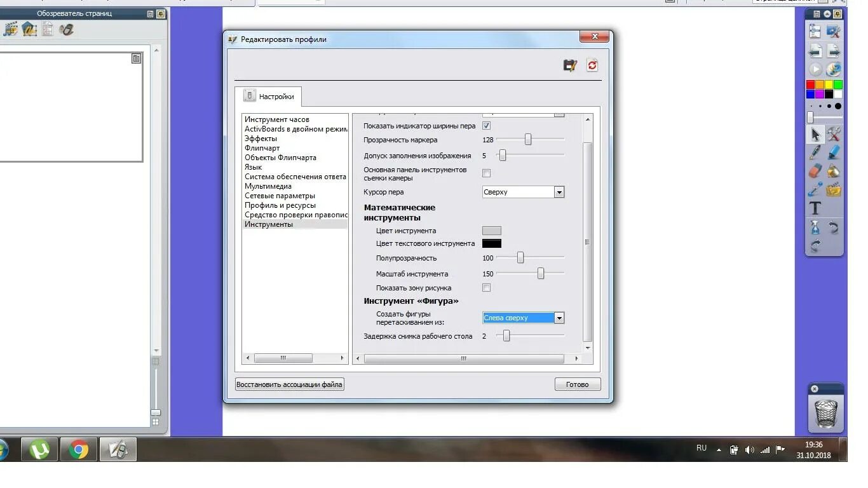868x488 pixels.
Task: Open the Resource Browser clapperboard icon
Action: click(x=10, y=29)
